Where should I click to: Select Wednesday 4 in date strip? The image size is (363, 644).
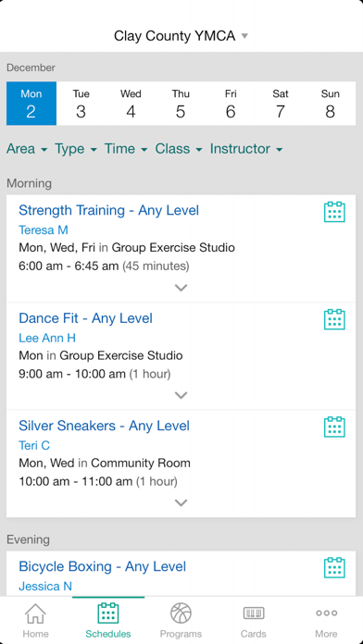coord(131,104)
